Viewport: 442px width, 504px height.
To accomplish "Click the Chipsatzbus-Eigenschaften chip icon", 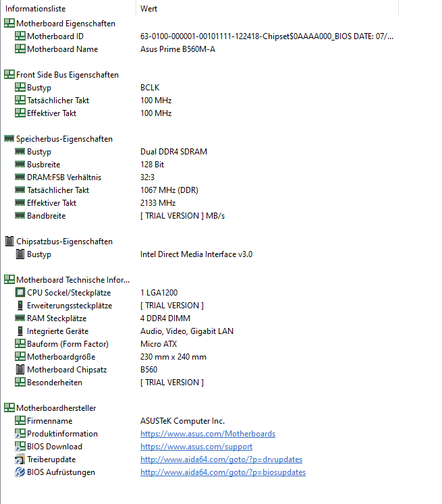I will tap(9, 241).
